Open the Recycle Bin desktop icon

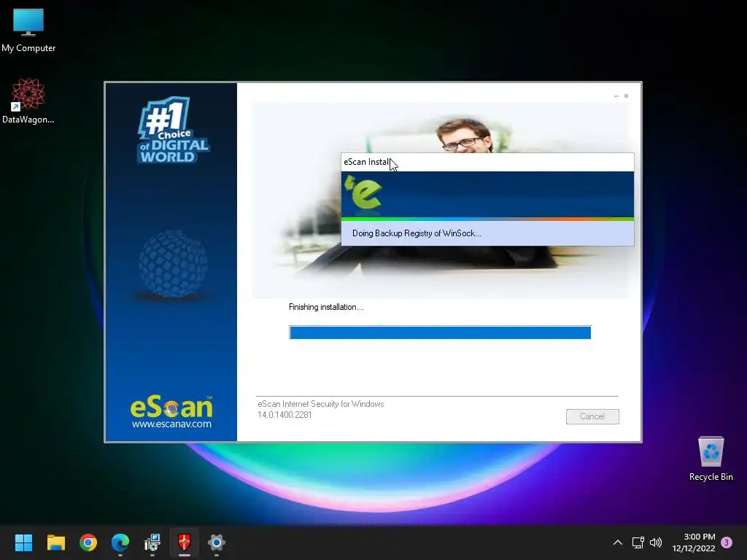click(711, 459)
